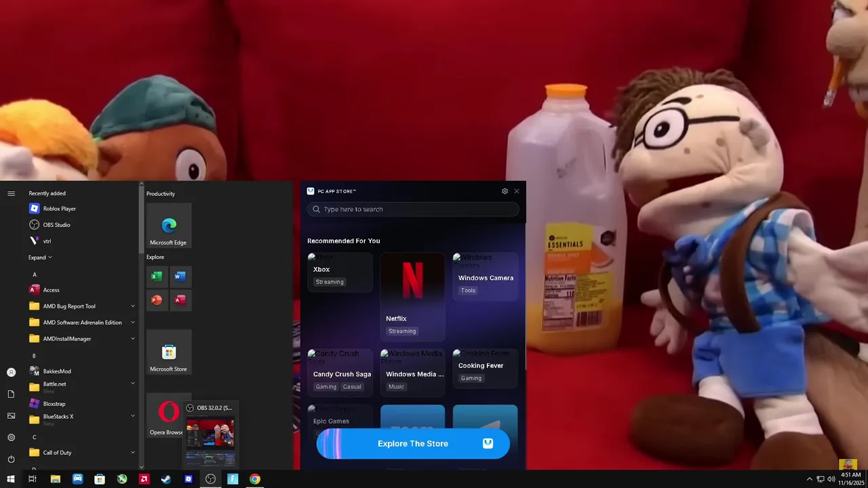Toggle the Start menu hamburger button
The image size is (868, 488).
(11, 194)
